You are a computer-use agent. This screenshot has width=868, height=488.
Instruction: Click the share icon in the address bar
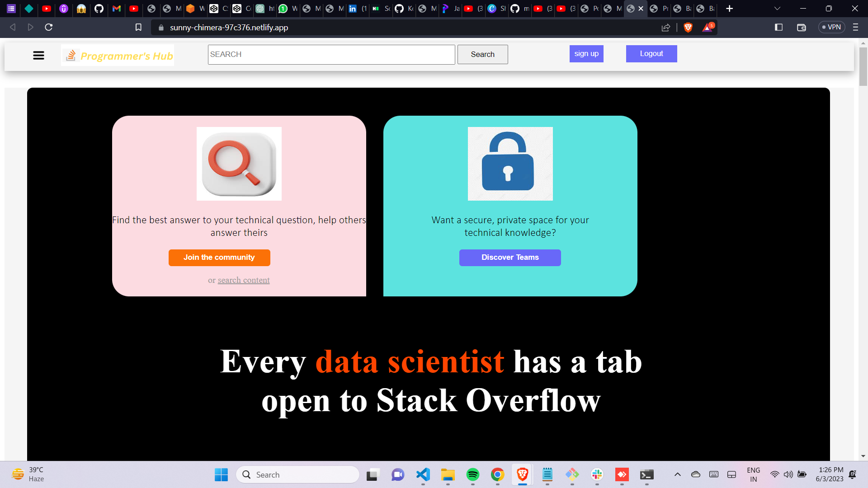pyautogui.click(x=665, y=28)
